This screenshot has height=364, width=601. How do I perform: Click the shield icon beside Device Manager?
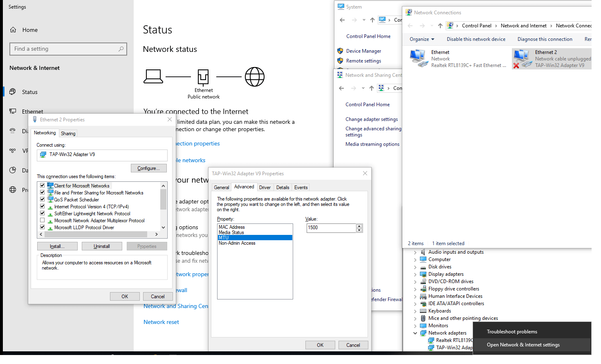tap(340, 51)
